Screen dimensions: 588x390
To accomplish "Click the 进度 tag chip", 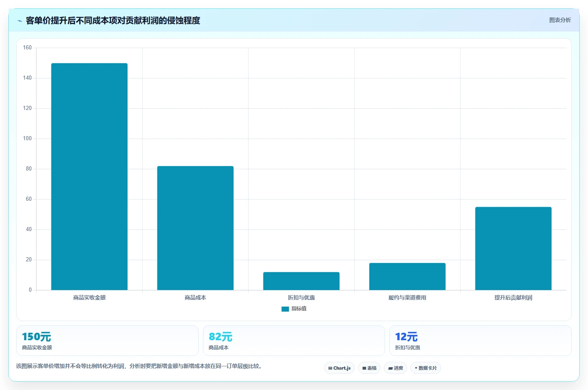I will pyautogui.click(x=395, y=368).
